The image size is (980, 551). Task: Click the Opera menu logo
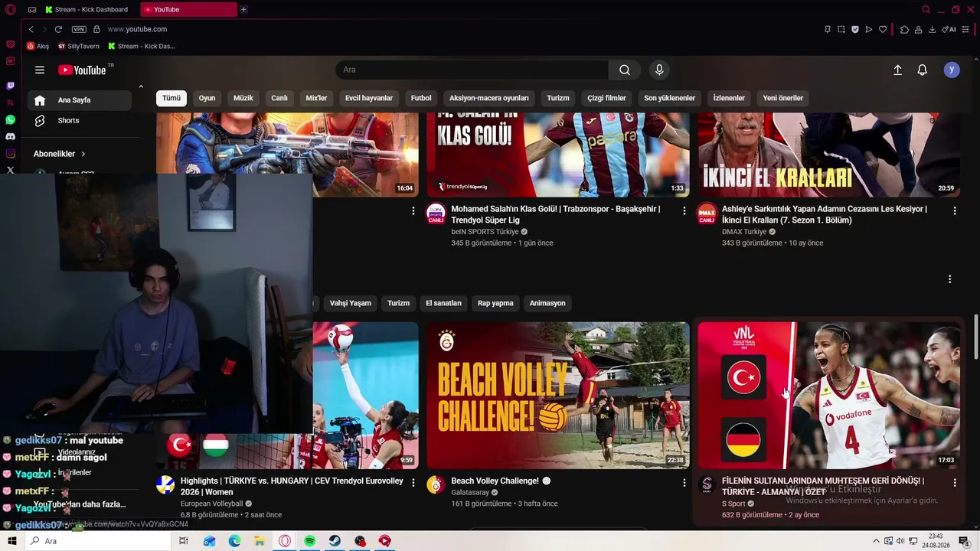11,10
